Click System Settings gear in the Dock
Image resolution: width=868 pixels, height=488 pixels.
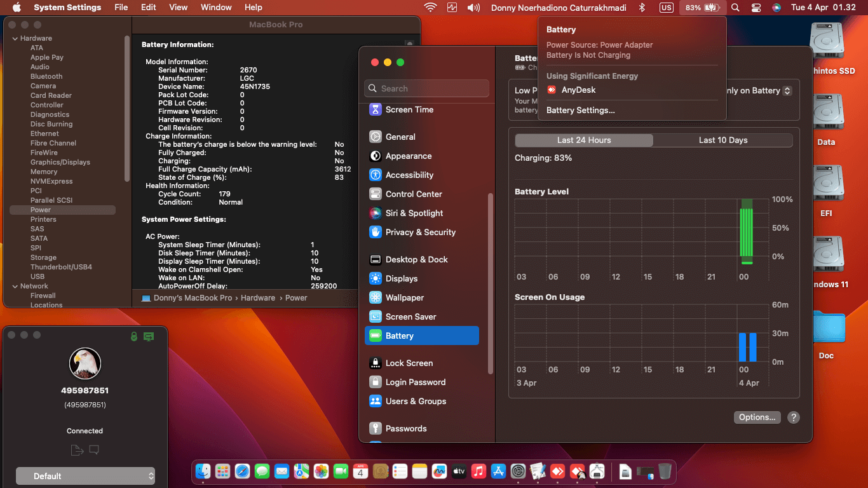pos(518,471)
